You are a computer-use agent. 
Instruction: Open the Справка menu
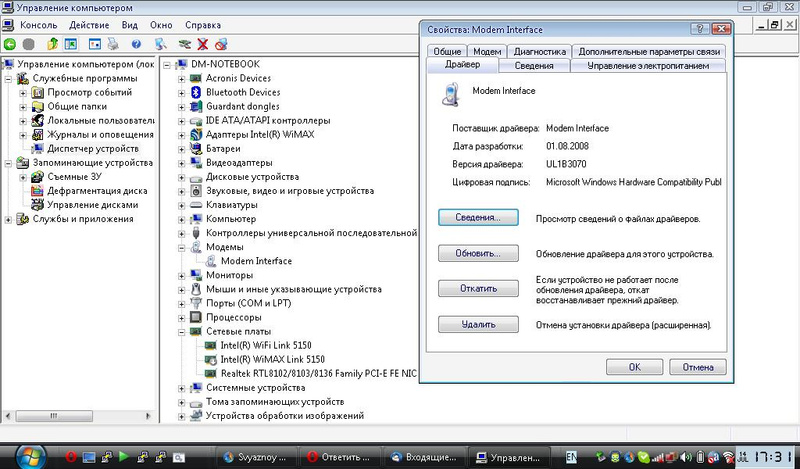203,25
